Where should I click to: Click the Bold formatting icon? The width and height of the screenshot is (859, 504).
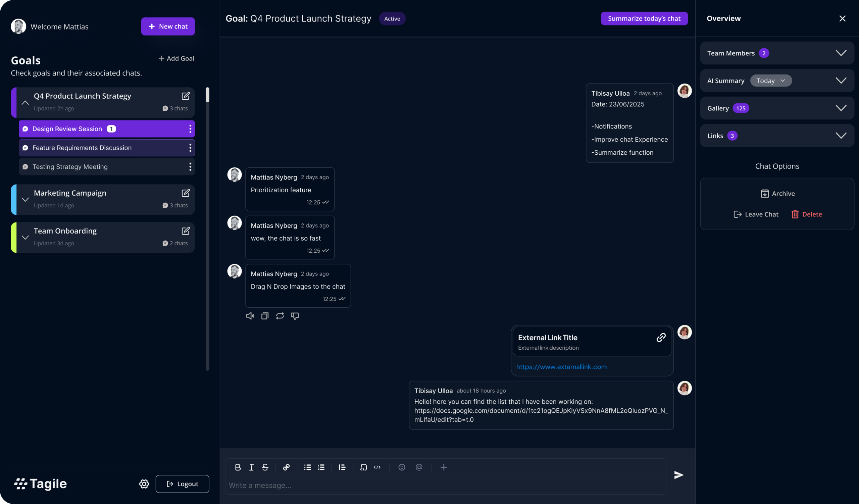click(238, 467)
